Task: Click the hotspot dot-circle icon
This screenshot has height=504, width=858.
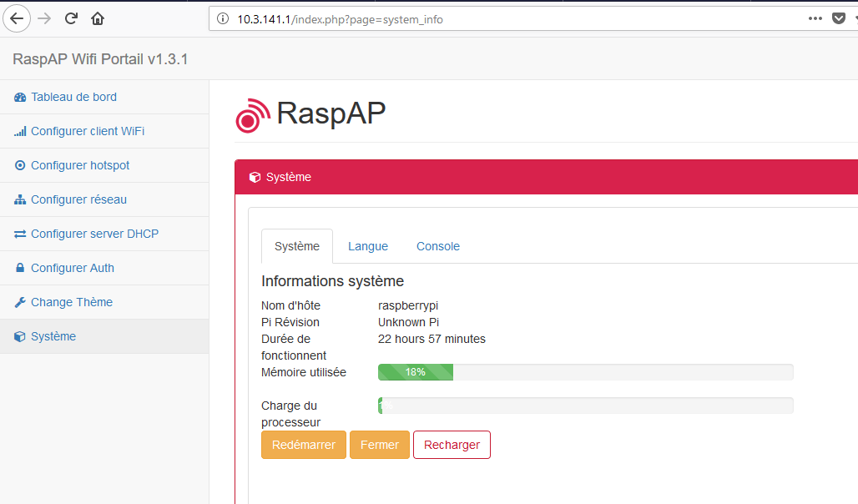Action: (x=20, y=165)
